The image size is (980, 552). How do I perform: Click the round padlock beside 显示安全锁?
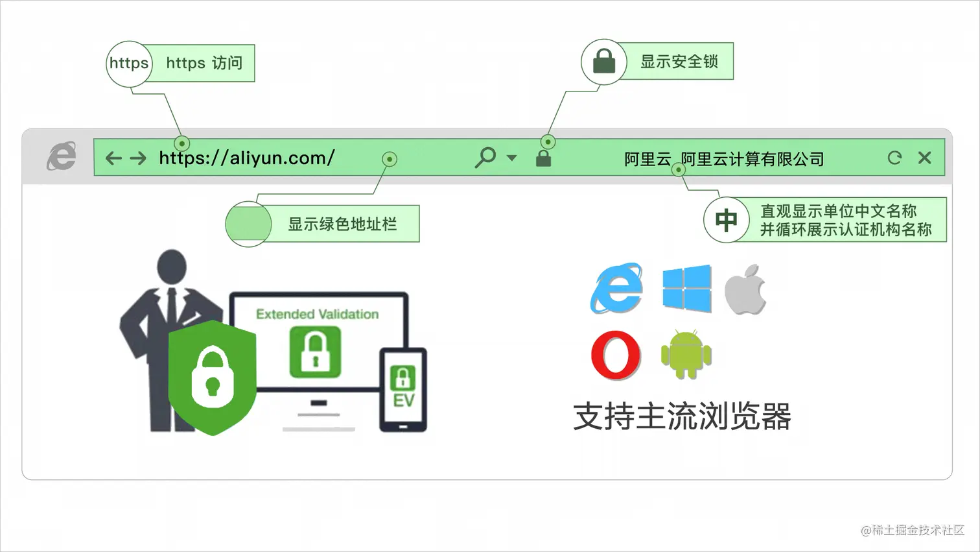[604, 62]
